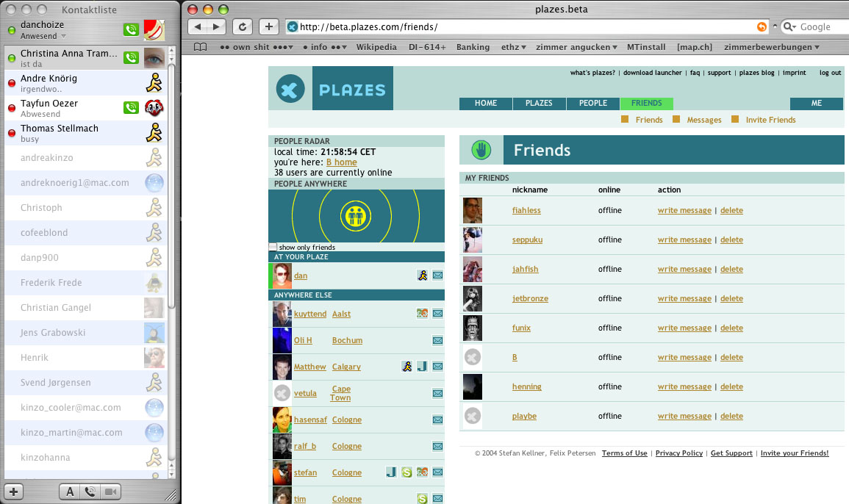Go back with Safari's back arrow
Screen dimensions: 849x504
197,26
